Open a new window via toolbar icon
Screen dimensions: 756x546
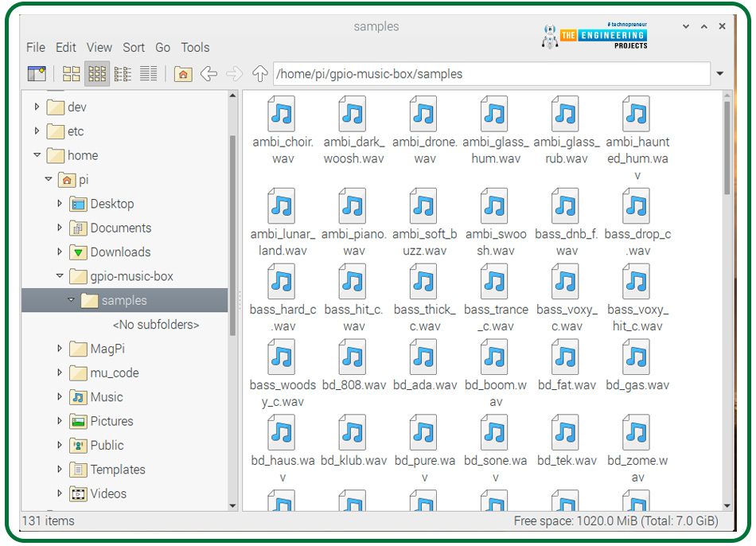click(37, 74)
